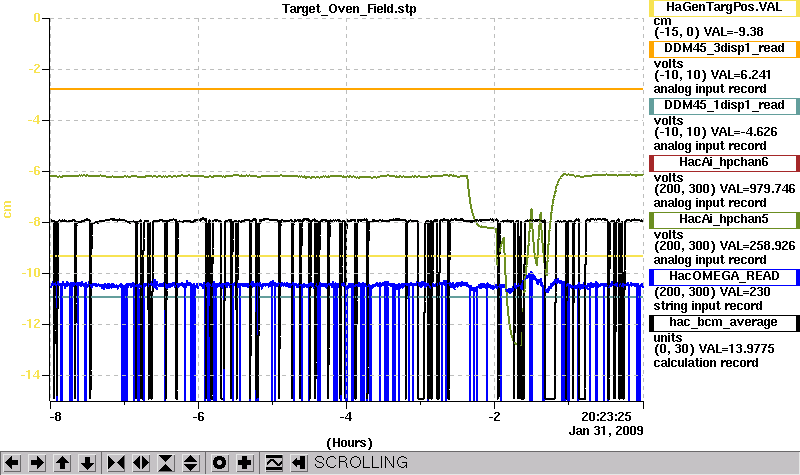Click the string input record text
Screen dimensions: 800x475
click(708, 306)
